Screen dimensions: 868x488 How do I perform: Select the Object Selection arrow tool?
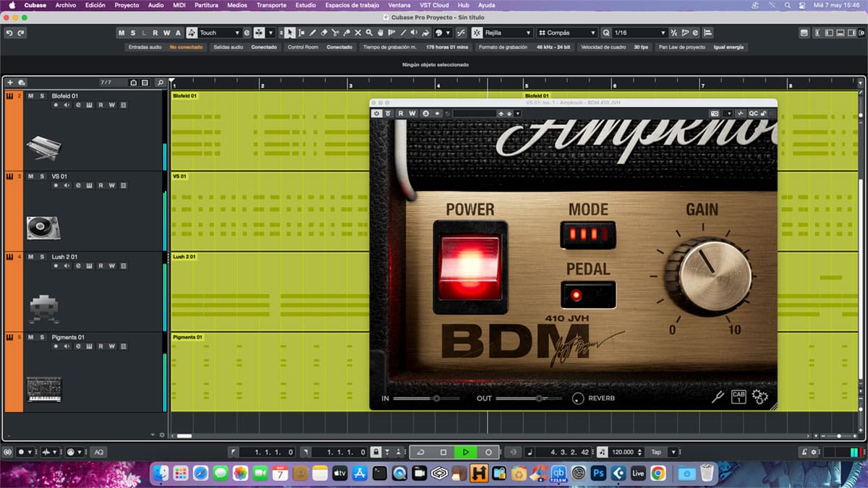click(290, 33)
